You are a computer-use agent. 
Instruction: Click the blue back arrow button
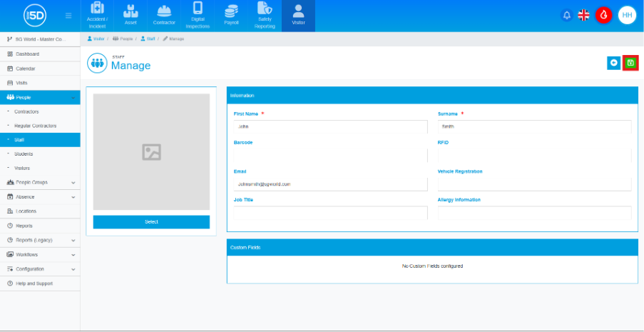tap(613, 63)
